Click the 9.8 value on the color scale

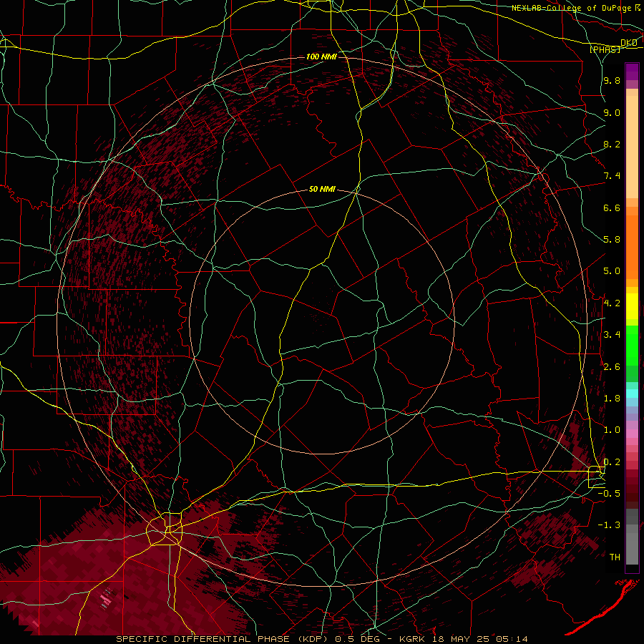point(612,80)
